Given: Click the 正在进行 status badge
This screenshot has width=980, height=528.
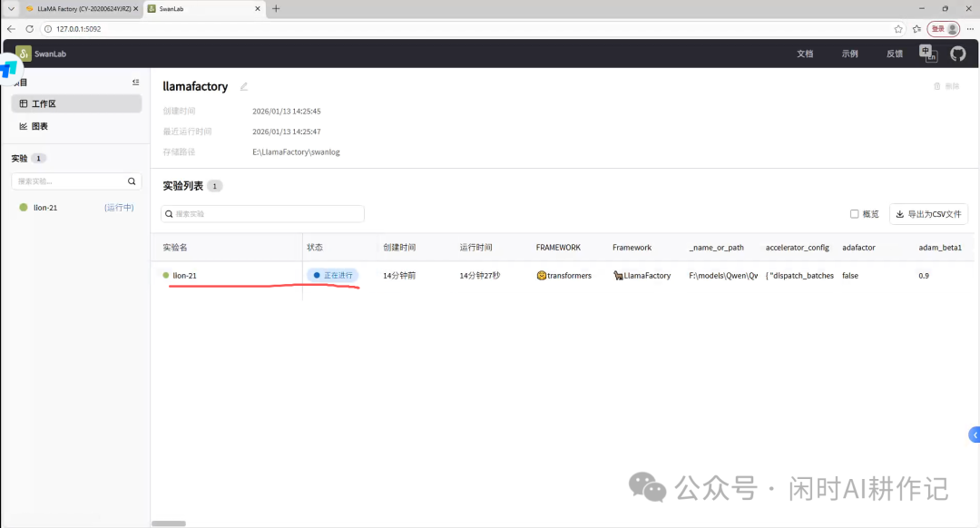Looking at the screenshot, I should [333, 275].
